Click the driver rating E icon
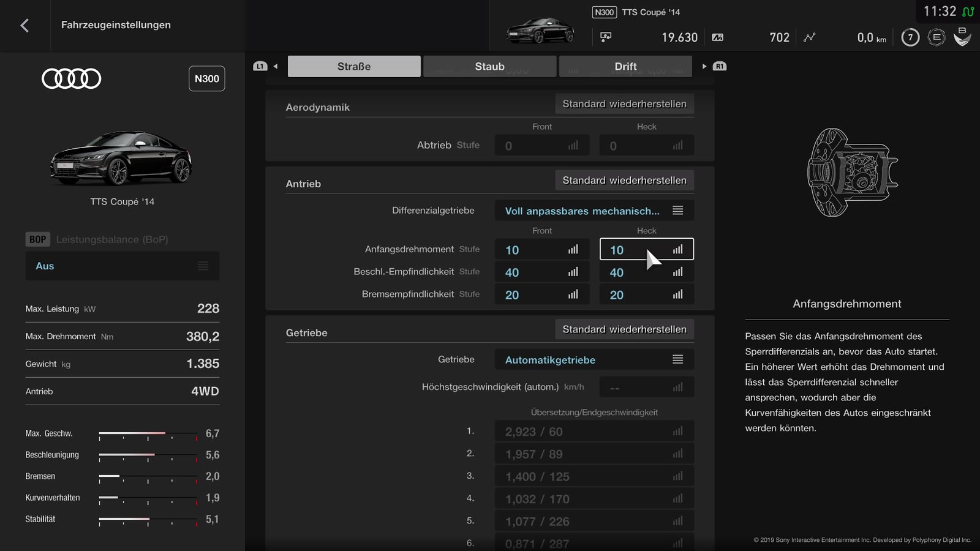This screenshot has width=980, height=551. 937,37
